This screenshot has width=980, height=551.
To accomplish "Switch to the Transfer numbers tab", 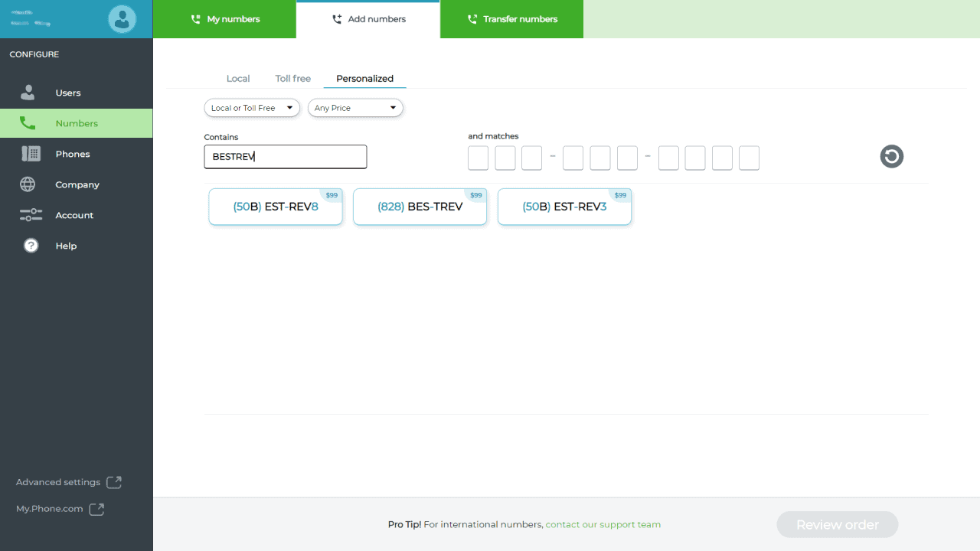I will point(511,19).
